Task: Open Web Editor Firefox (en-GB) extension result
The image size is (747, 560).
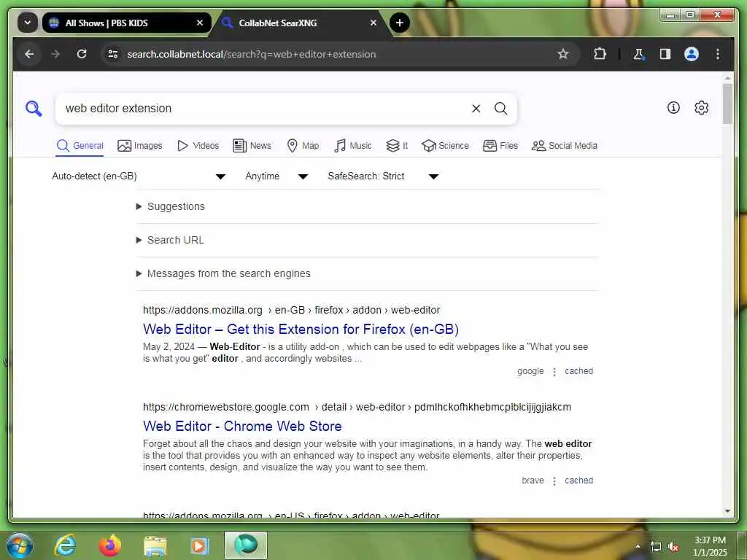Action: coord(301,330)
